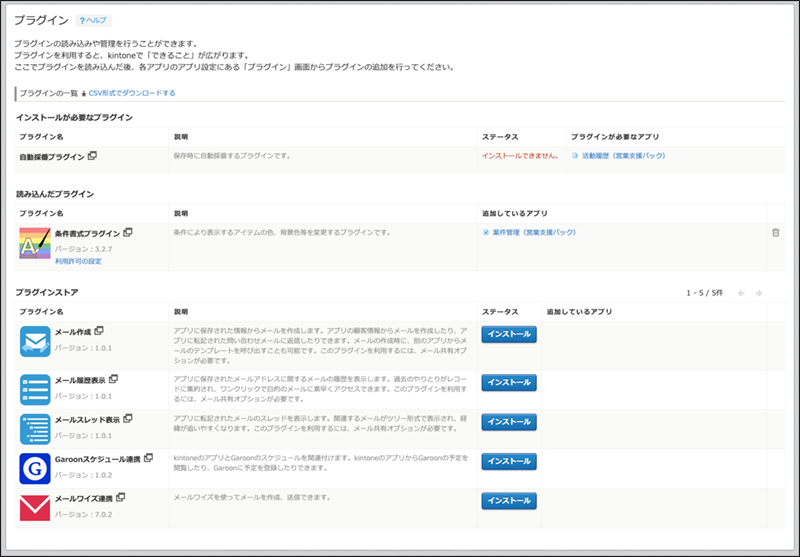Select メールワイズ連携 plugin name
800x557 pixels.
[84, 499]
